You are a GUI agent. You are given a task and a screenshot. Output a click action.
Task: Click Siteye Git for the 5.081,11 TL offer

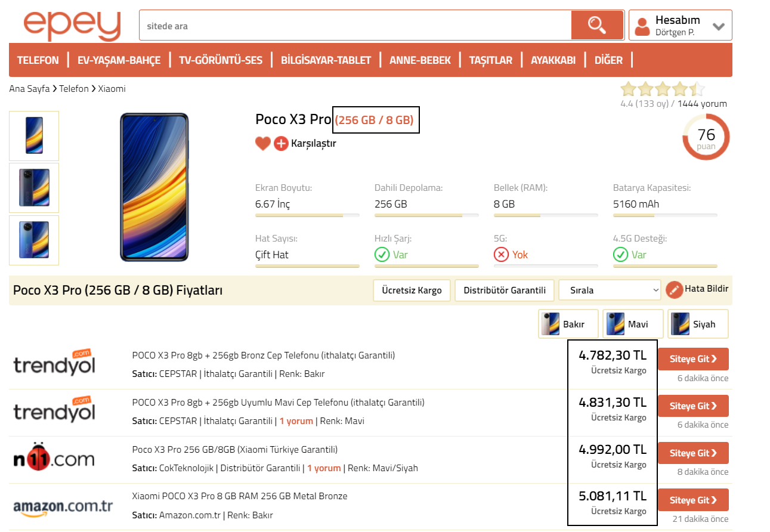(693, 500)
